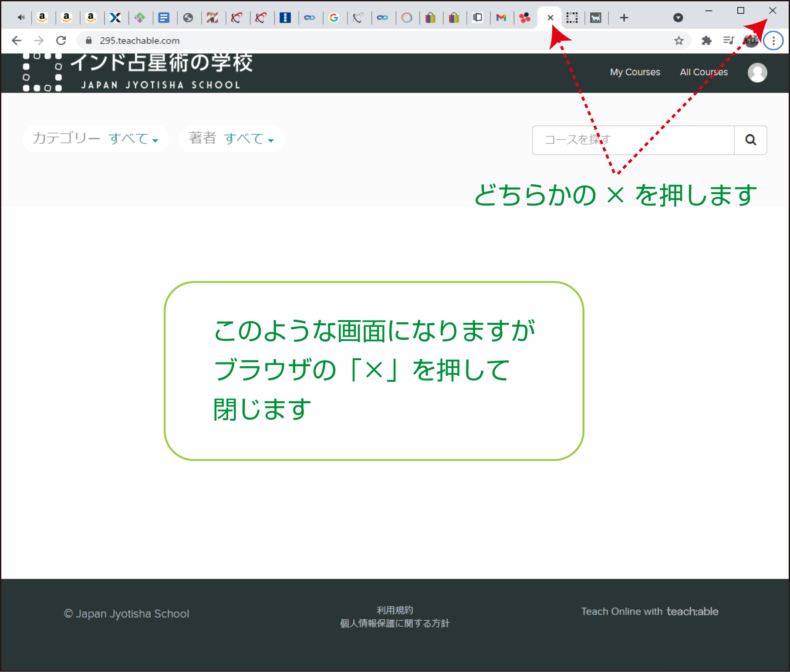Open the 個人情報保護に関する方針 link
The image size is (790, 672).
click(x=395, y=623)
